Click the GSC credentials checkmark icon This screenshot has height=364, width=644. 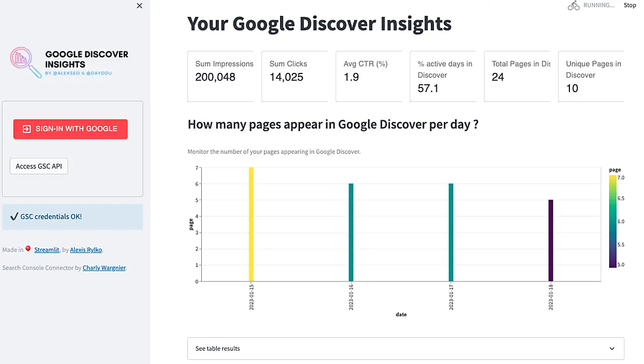point(14,217)
